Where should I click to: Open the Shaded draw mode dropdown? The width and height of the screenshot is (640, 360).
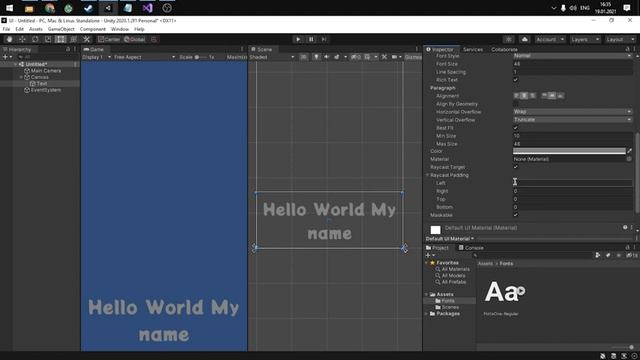click(x=272, y=57)
